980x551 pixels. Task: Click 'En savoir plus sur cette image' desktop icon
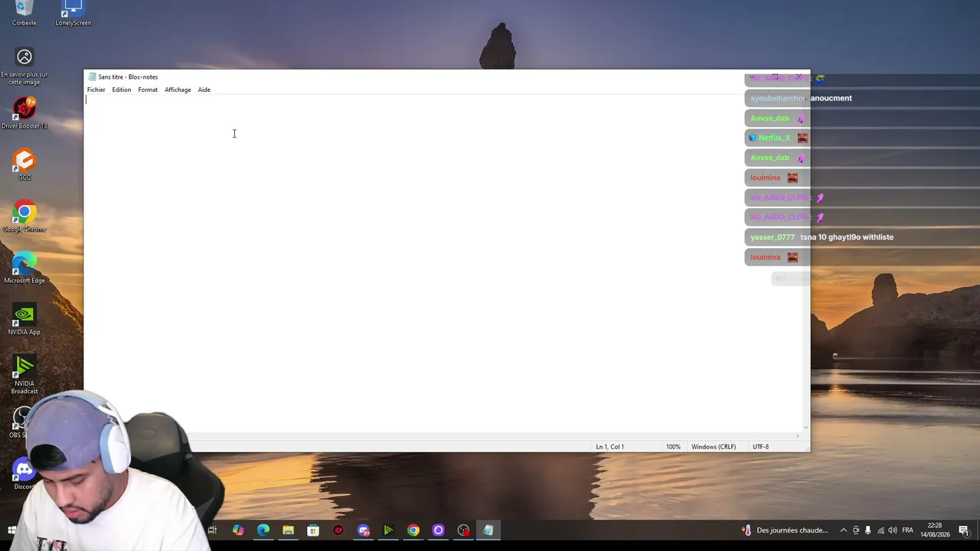pos(24,67)
